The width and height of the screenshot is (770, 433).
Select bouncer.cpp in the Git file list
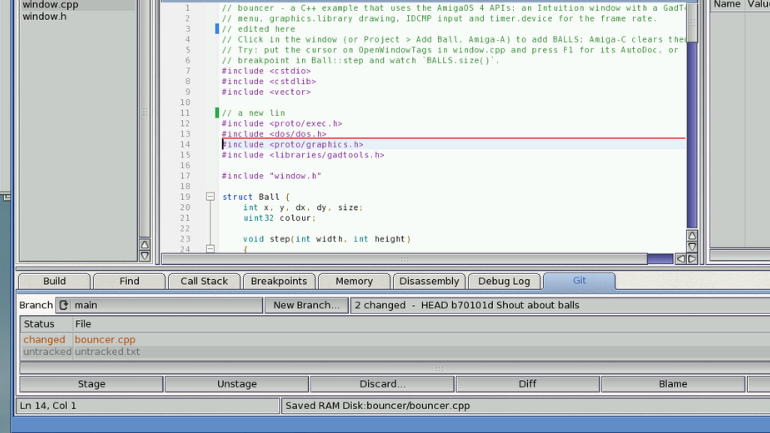(x=105, y=339)
